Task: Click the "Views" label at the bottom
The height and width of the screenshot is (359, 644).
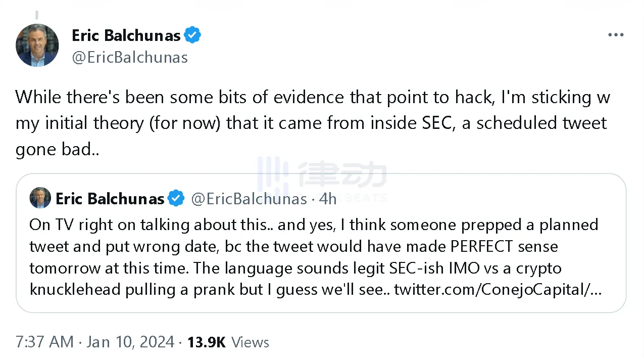Action: (251, 342)
